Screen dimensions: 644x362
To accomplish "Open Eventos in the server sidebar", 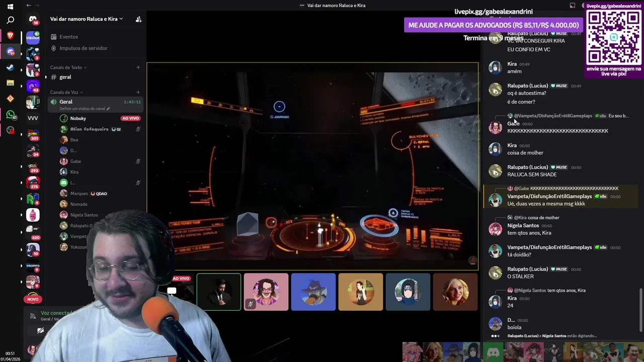I will [96, 37].
